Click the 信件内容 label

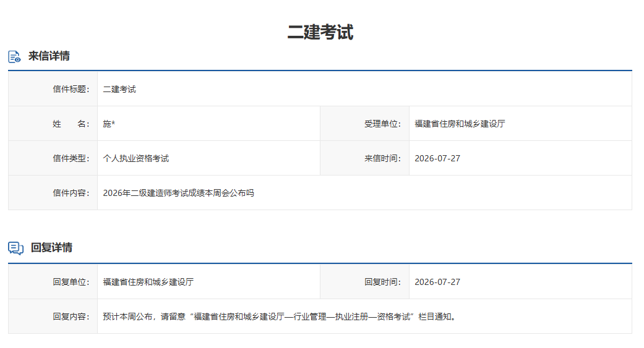point(71,193)
